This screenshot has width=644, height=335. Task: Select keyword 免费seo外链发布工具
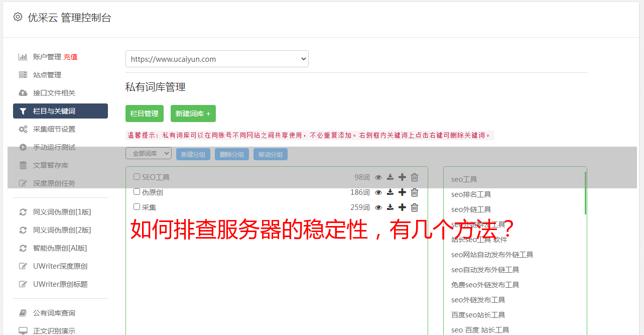pos(485,285)
